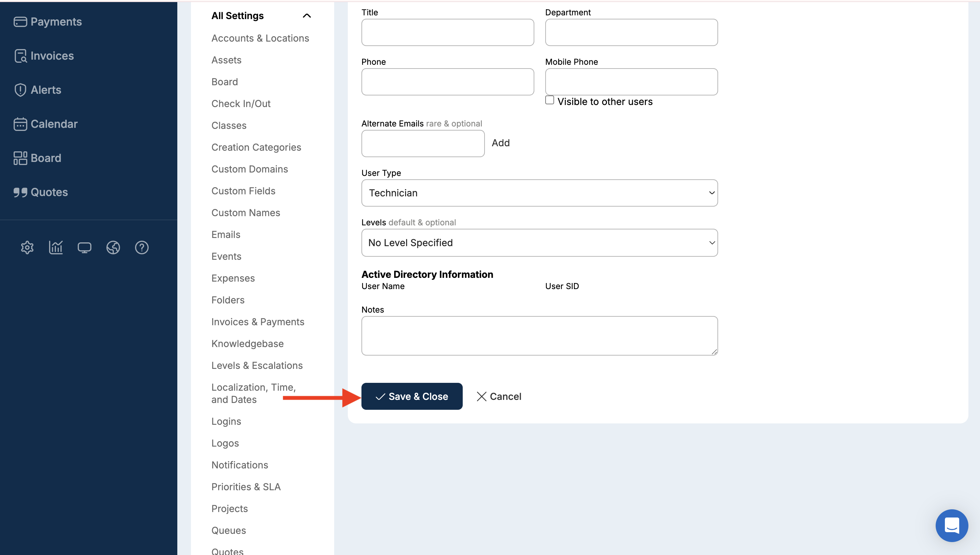This screenshot has width=980, height=555.
Task: Enable Visible to other users checkbox
Action: [549, 100]
